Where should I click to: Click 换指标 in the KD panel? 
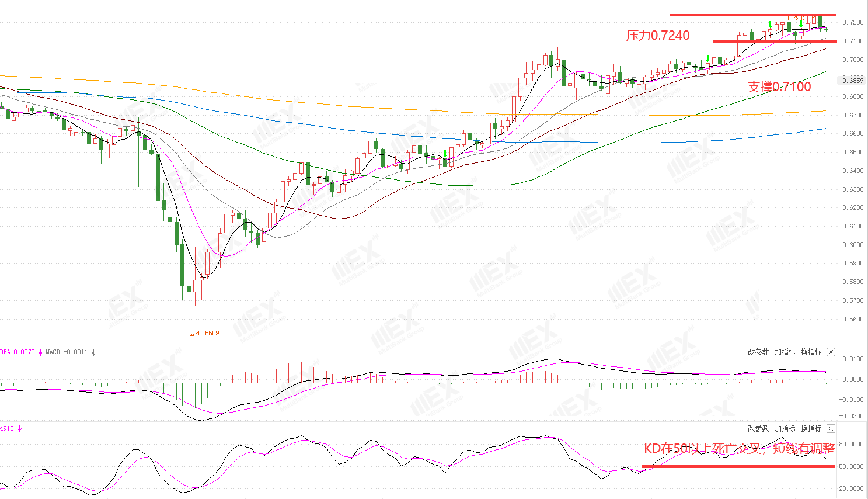(811, 428)
